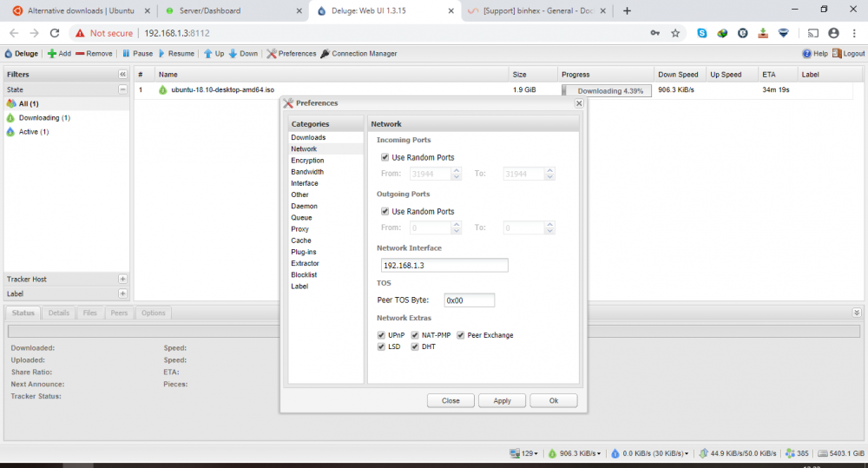The image size is (868, 468).
Task: Click the Outgoing Ports To field
Action: click(523, 227)
